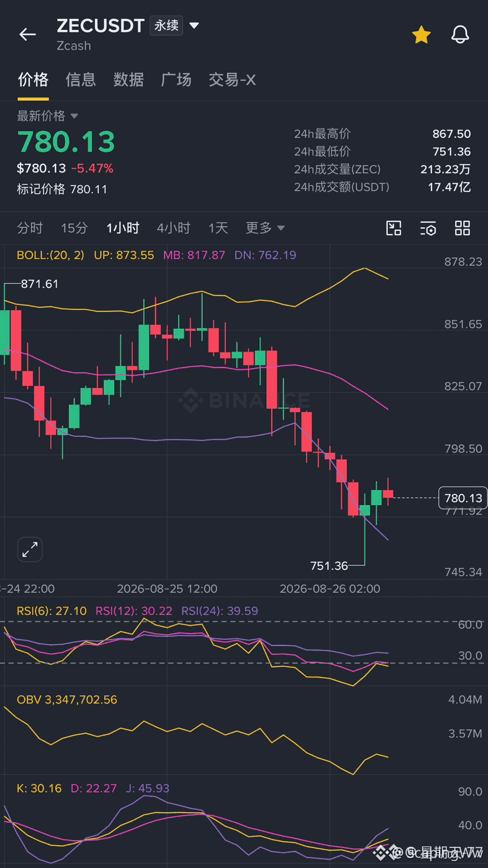Switch to the 信息 tab

[x=81, y=79]
